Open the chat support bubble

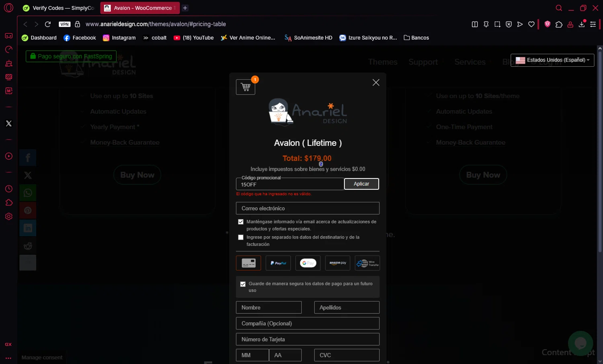[580, 343]
